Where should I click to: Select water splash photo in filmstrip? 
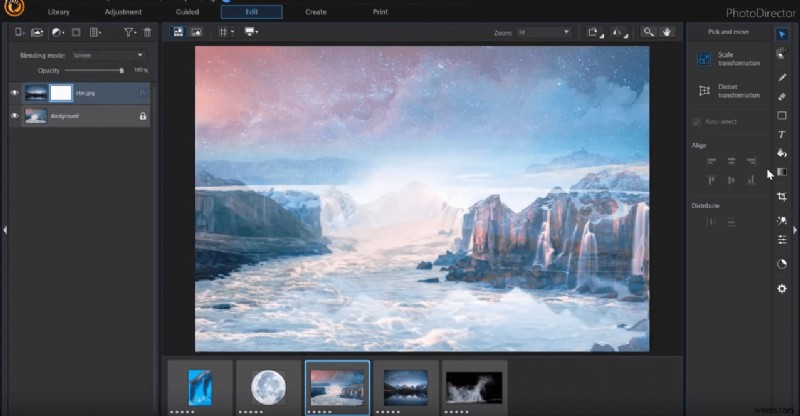pos(474,388)
